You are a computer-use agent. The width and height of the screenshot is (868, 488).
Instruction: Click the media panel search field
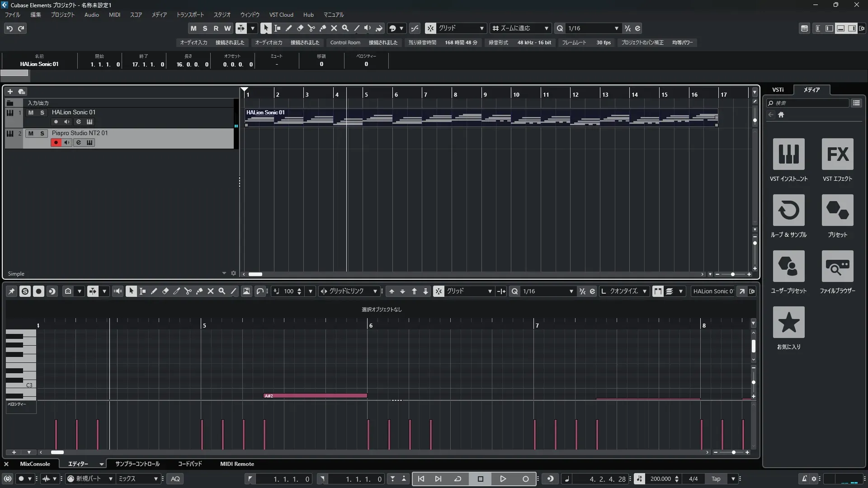pos(809,103)
